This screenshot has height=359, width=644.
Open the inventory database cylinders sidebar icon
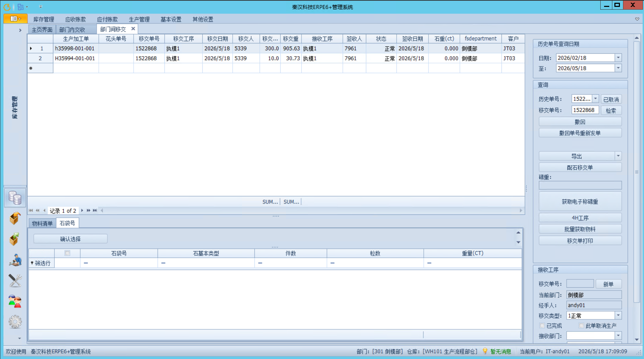[15, 198]
